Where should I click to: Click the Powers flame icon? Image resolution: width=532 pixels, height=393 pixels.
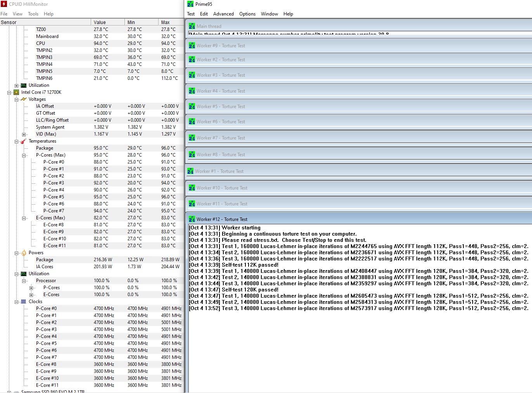pos(24,253)
